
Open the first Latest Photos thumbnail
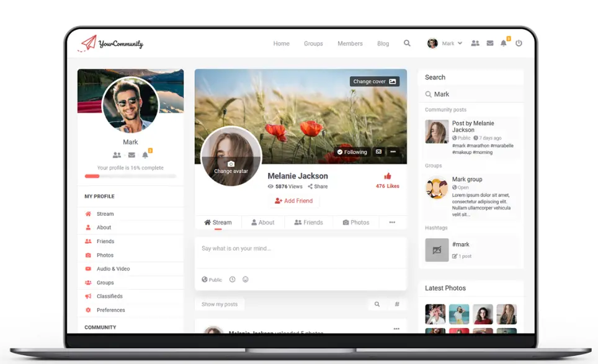click(435, 314)
